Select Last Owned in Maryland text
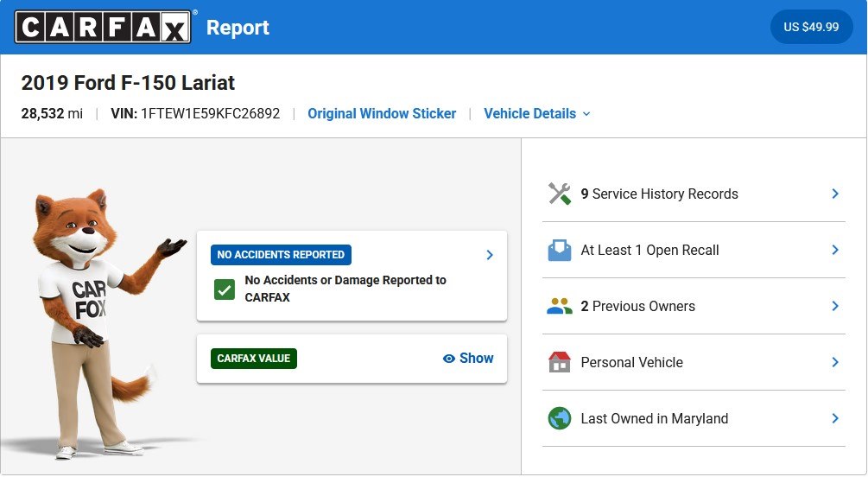Image resolution: width=868 pixels, height=477 pixels. (655, 418)
